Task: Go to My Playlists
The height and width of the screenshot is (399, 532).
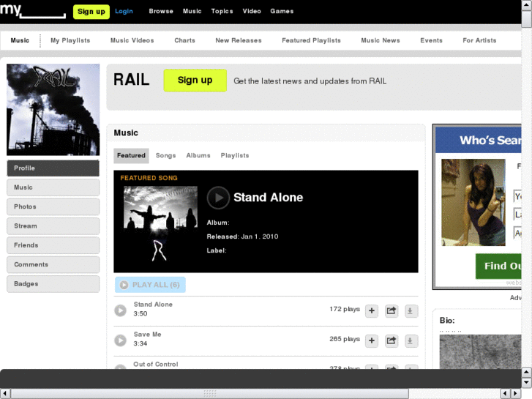Action: (x=70, y=40)
